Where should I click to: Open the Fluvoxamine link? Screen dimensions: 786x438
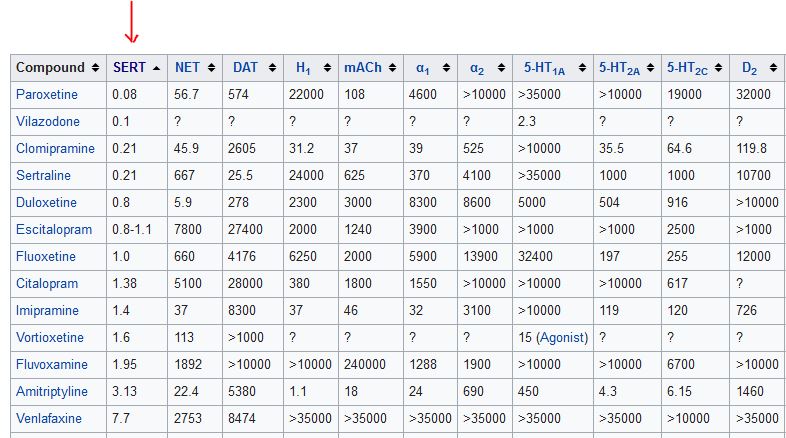click(x=52, y=365)
